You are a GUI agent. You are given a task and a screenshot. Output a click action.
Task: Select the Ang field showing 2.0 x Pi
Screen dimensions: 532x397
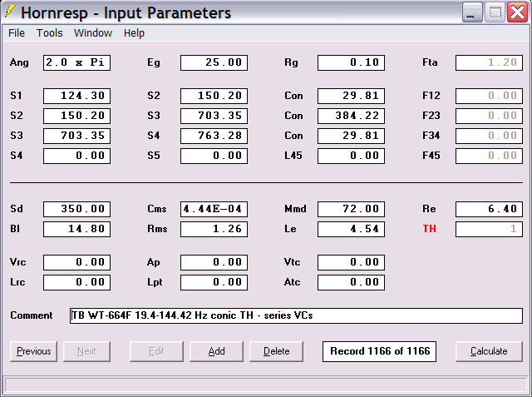(76, 62)
